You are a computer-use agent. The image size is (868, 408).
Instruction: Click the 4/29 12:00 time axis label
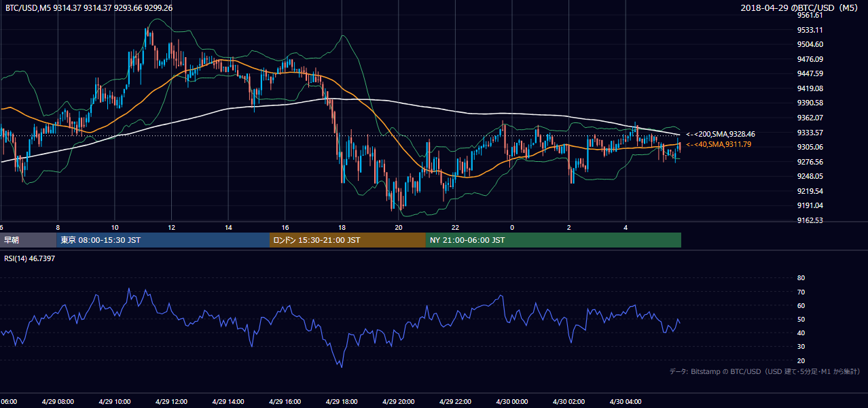(x=171, y=401)
